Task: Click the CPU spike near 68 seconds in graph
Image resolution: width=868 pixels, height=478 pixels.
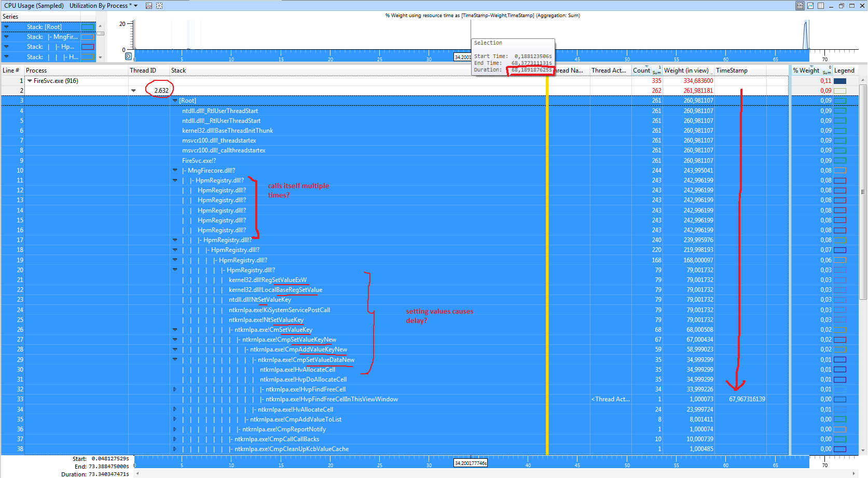Action: pyautogui.click(x=806, y=35)
